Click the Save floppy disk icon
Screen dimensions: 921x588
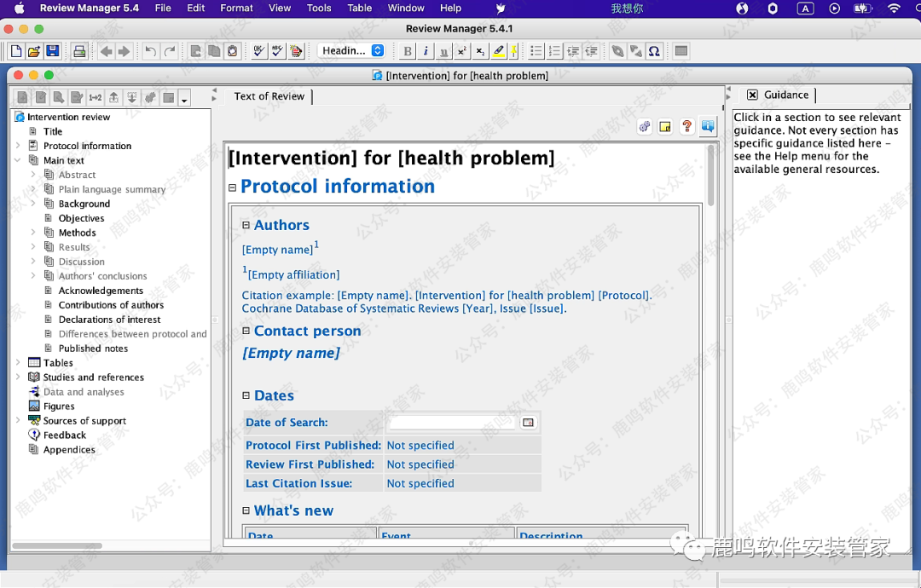click(53, 51)
